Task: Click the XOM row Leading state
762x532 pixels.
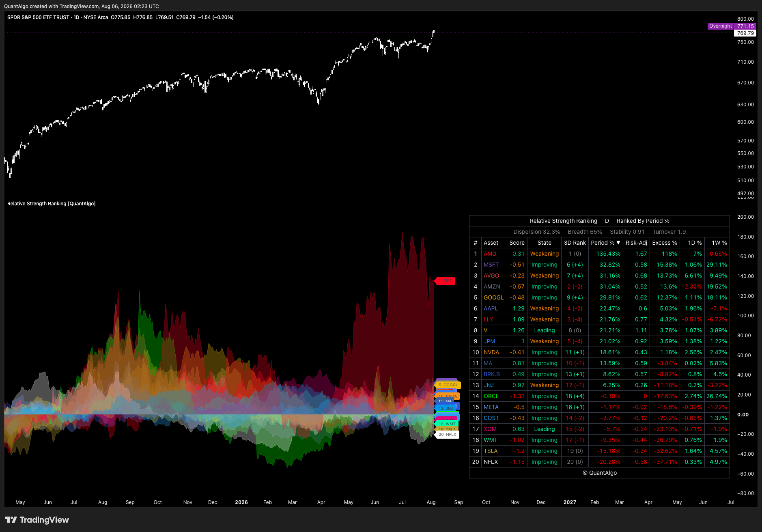Action: point(544,429)
